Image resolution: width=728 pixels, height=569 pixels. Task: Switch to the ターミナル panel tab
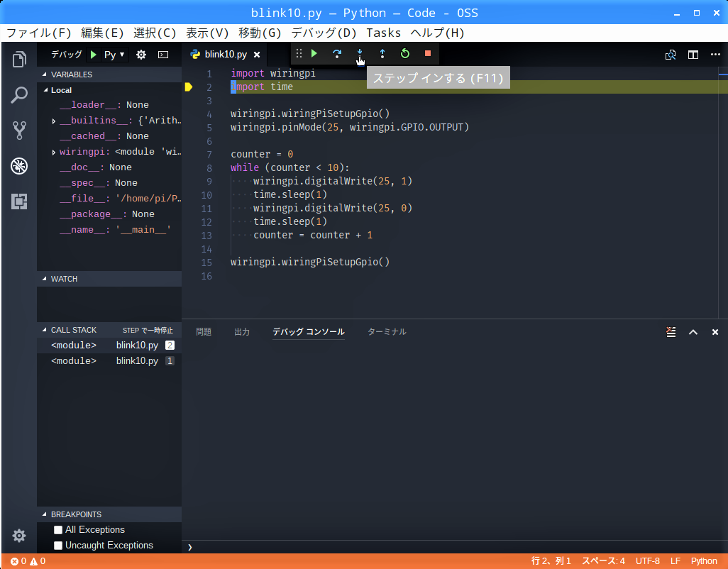pos(387,332)
